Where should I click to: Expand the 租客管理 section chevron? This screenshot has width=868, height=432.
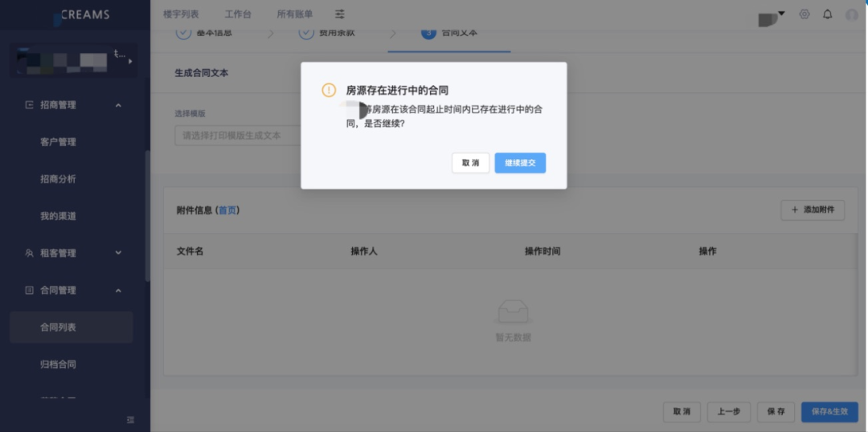coord(118,253)
